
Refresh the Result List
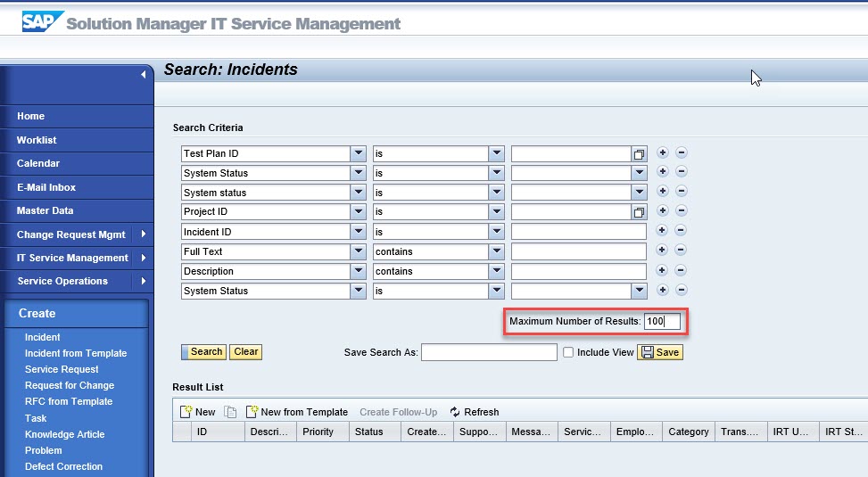tap(475, 412)
